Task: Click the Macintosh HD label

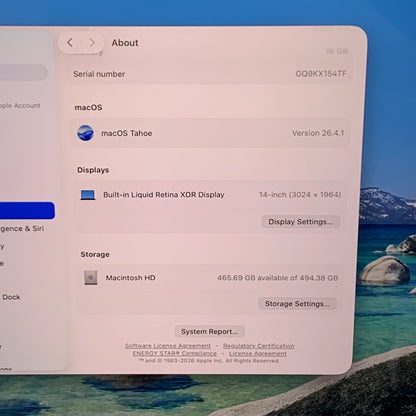Action: pyautogui.click(x=131, y=278)
